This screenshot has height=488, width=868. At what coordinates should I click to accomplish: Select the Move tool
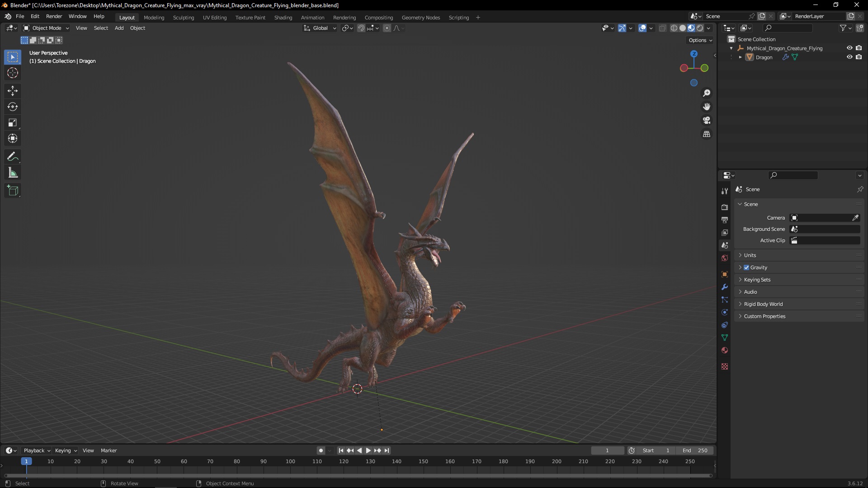tap(13, 91)
